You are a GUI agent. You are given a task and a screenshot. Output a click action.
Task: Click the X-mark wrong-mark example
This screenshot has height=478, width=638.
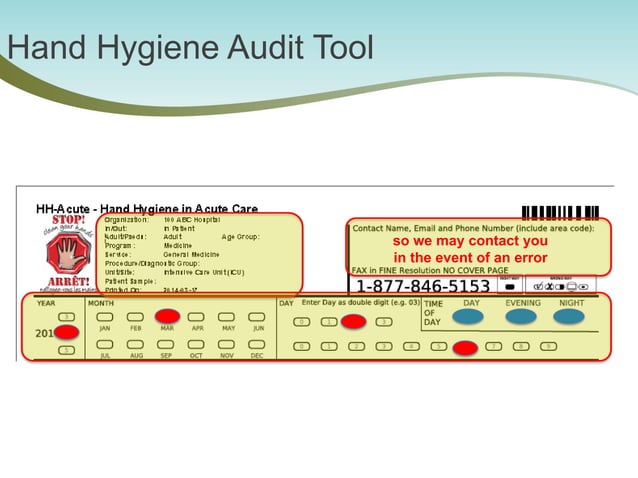coord(549,287)
